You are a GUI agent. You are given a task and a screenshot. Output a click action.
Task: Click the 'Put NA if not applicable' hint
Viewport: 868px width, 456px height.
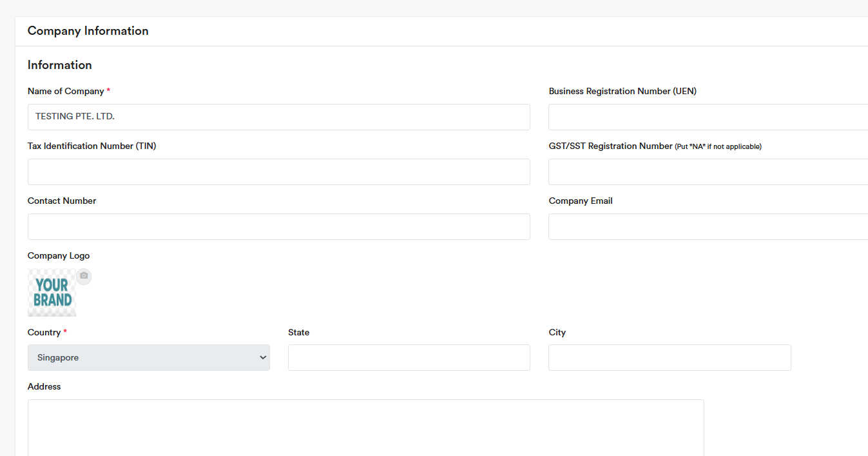(718, 146)
